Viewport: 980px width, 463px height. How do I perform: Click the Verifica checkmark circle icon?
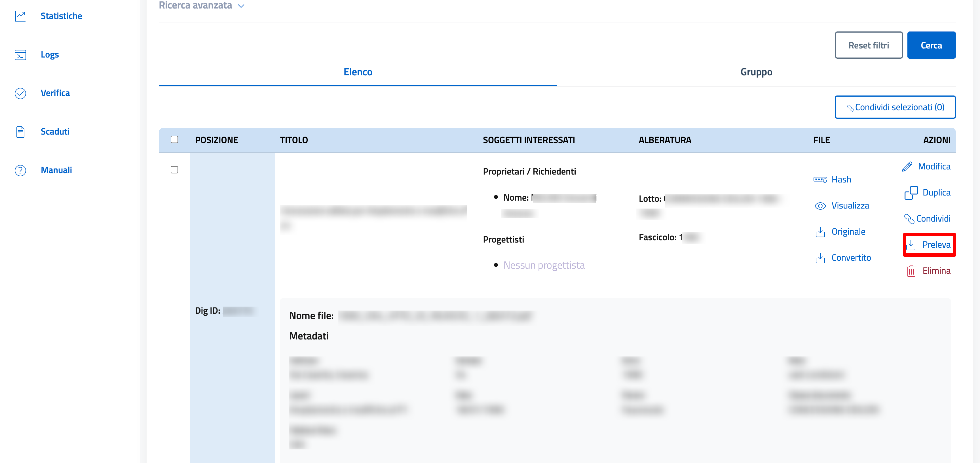[20, 93]
